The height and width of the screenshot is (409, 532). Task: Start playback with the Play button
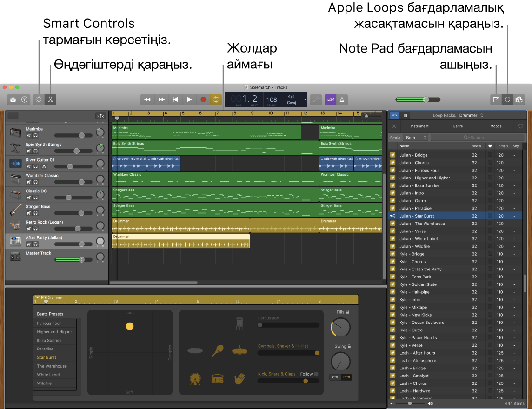(x=189, y=99)
